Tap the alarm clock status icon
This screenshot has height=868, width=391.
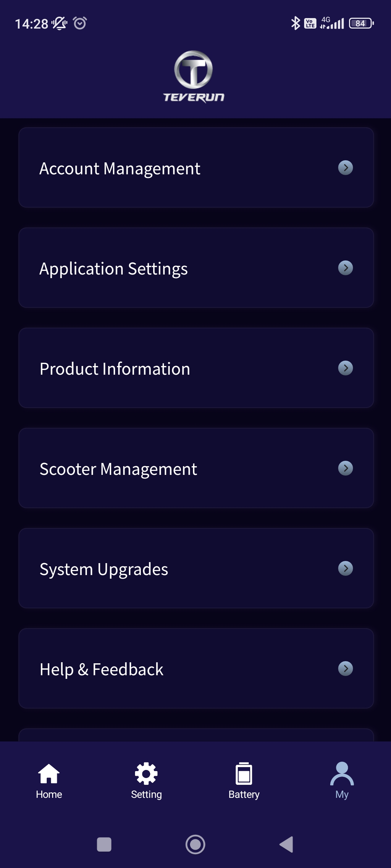tap(80, 24)
